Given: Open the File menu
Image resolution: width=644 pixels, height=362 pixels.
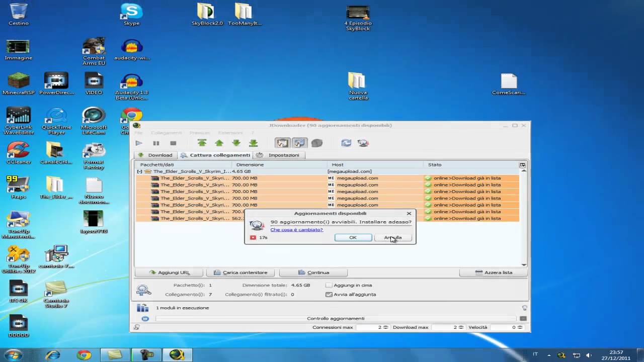Looking at the screenshot, I should [138, 133].
